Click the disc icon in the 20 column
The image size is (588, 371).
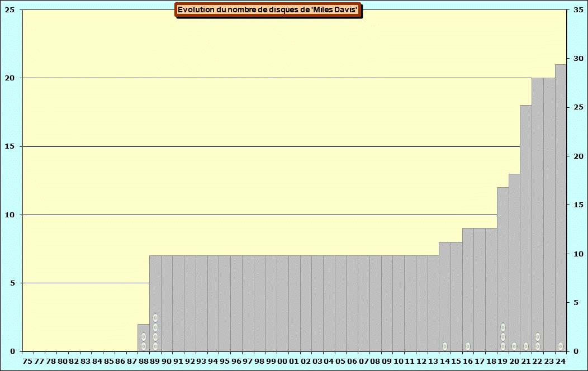[514, 346]
